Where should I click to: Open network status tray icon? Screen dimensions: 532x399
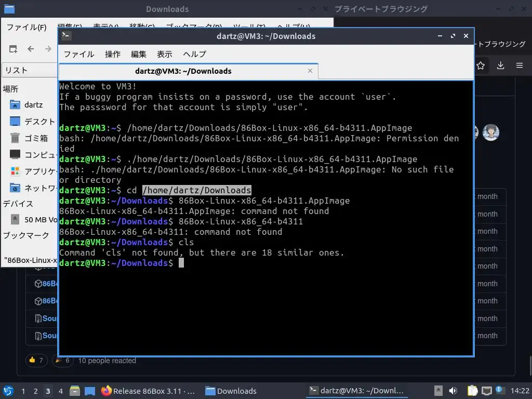tap(486, 391)
